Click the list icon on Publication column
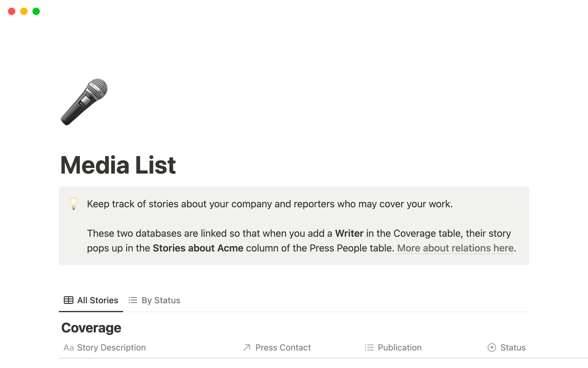 point(369,347)
